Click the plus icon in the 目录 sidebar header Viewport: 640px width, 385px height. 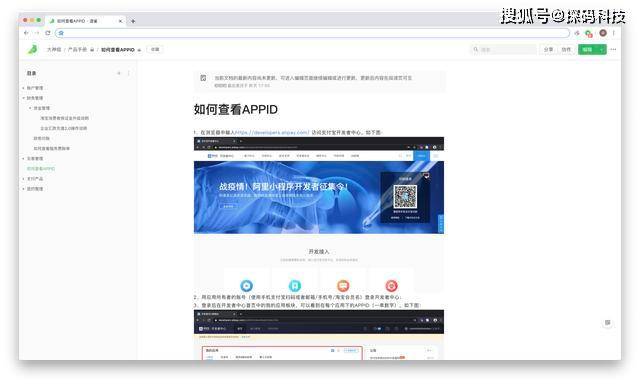pyautogui.click(x=119, y=73)
